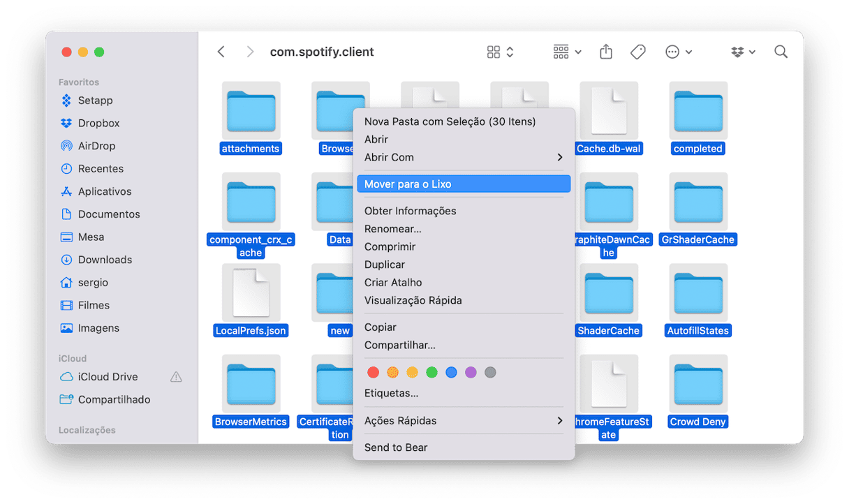The width and height of the screenshot is (849, 504).
Task: Select the completed folder
Action: [698, 119]
